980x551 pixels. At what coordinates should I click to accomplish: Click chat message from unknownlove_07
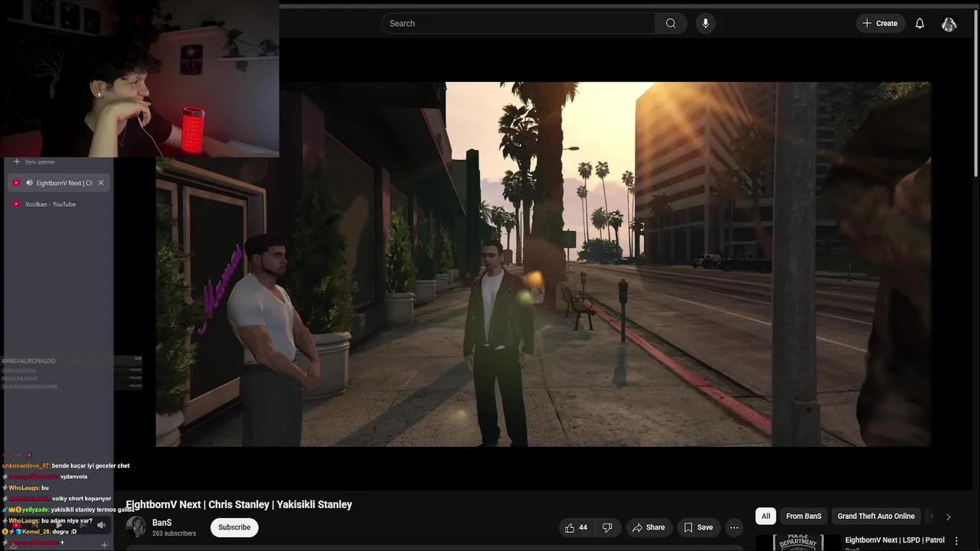66,465
